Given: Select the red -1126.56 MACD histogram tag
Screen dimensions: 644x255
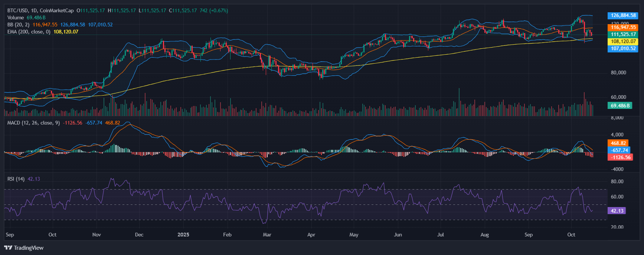Looking at the screenshot, I should pos(621,157).
